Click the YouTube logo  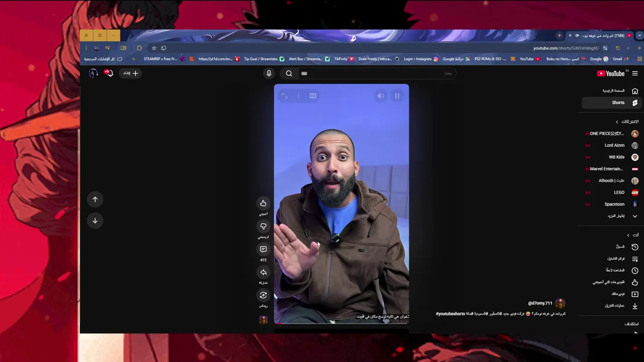pos(611,73)
